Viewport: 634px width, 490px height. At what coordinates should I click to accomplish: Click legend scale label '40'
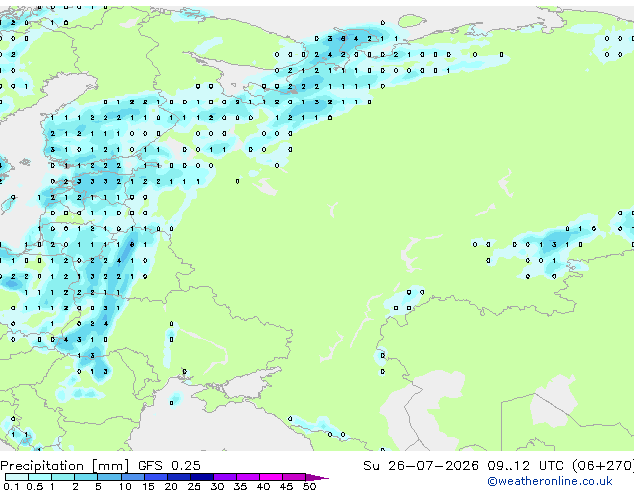click(x=263, y=486)
